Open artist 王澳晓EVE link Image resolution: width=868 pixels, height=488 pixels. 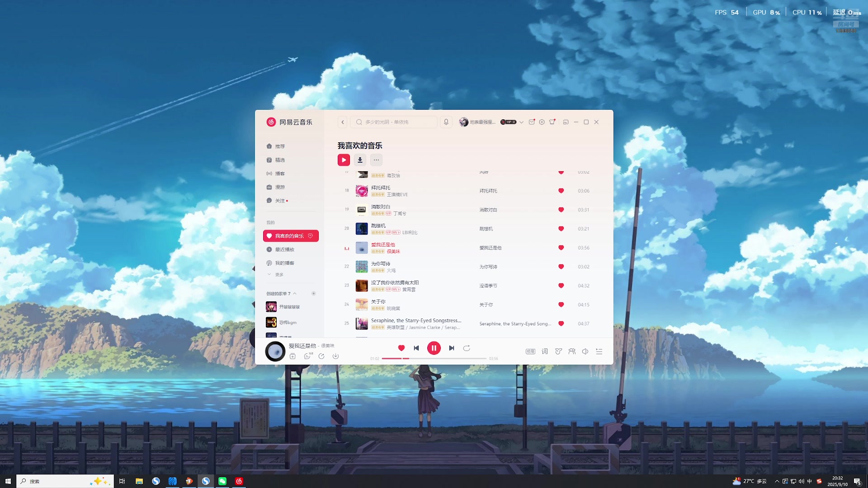coord(397,195)
